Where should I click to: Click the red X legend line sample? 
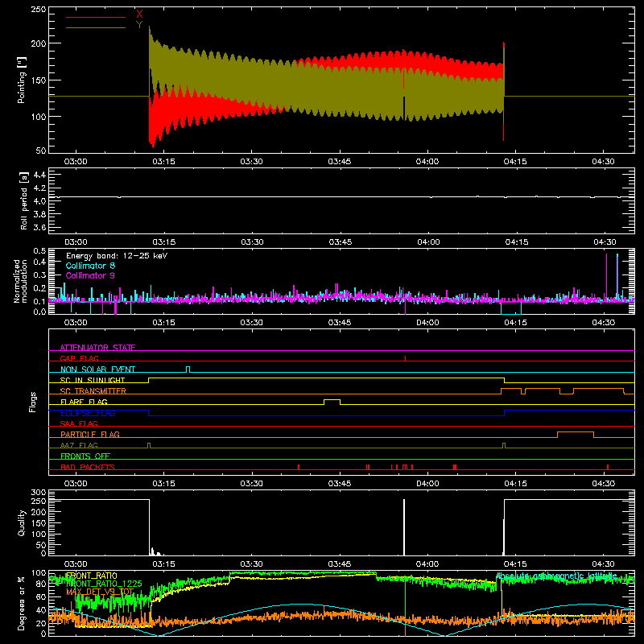[96, 17]
